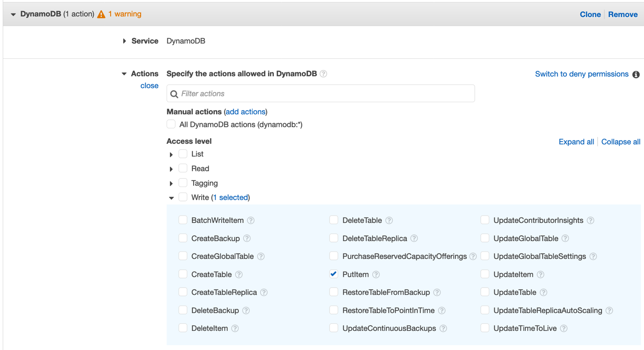This screenshot has width=644, height=350.
Task: Check All DynamoDB actions checkbox
Action: pyautogui.click(x=171, y=124)
